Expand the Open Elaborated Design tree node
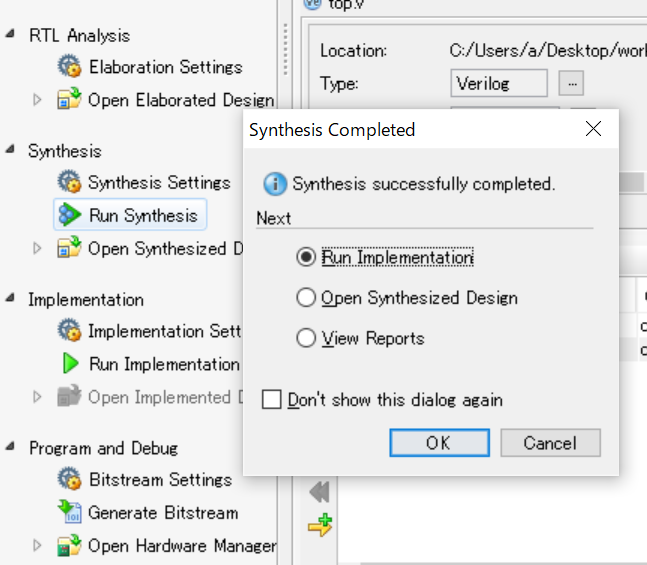The width and height of the screenshot is (647, 565). (x=37, y=100)
